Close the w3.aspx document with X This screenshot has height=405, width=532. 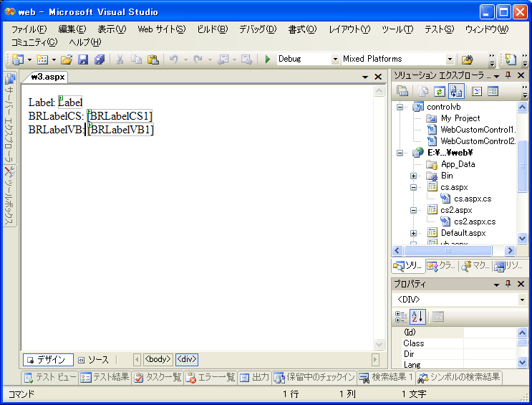tap(378, 77)
